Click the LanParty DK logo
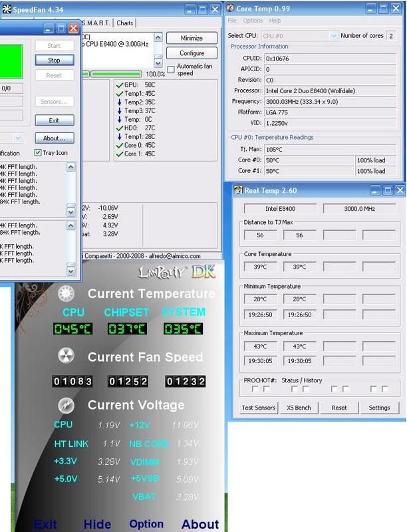The height and width of the screenshot is (532, 407). tap(177, 272)
